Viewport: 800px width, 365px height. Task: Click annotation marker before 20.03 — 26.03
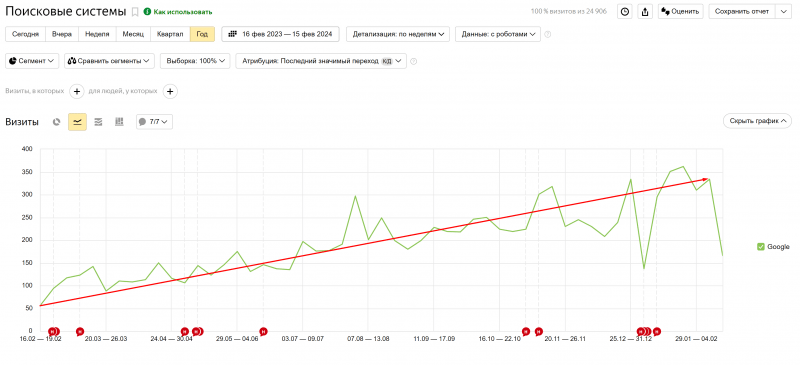click(x=80, y=332)
